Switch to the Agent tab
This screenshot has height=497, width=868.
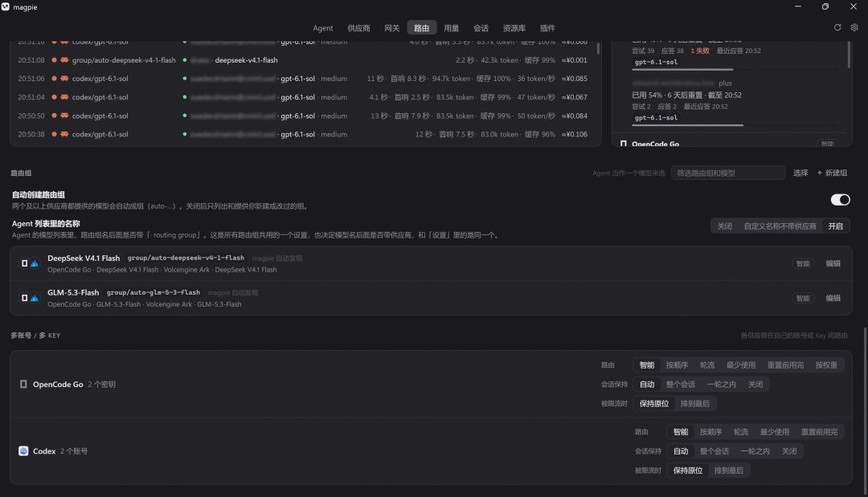pos(323,28)
